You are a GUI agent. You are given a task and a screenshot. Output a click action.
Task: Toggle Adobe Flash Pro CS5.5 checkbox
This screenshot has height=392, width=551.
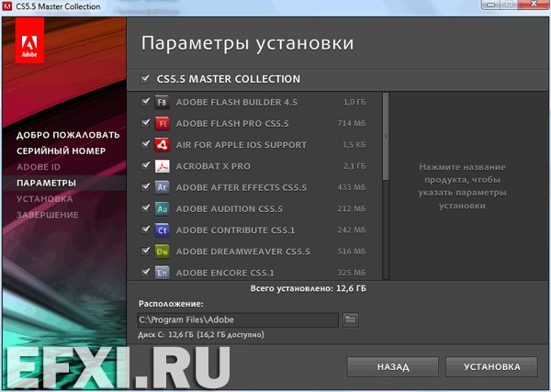(x=145, y=123)
